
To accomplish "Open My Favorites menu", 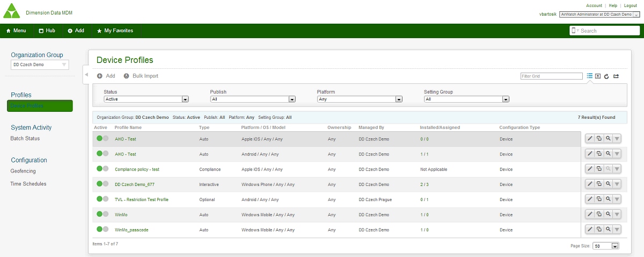I will pyautogui.click(x=115, y=31).
